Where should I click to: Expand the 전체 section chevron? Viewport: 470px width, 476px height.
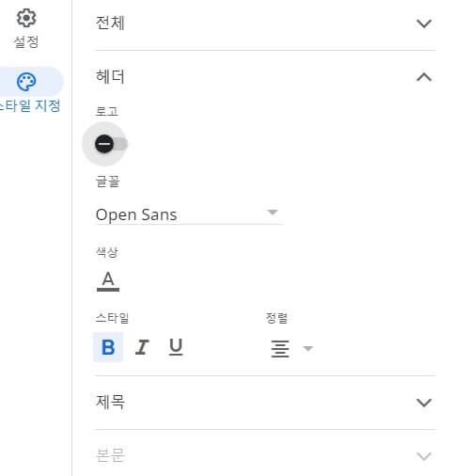424,24
